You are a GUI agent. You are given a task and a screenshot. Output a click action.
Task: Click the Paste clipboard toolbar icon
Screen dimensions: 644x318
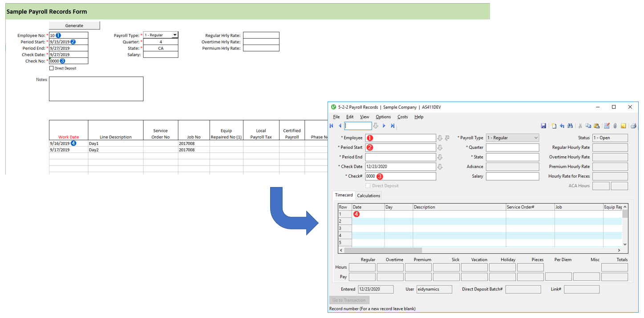click(x=596, y=126)
